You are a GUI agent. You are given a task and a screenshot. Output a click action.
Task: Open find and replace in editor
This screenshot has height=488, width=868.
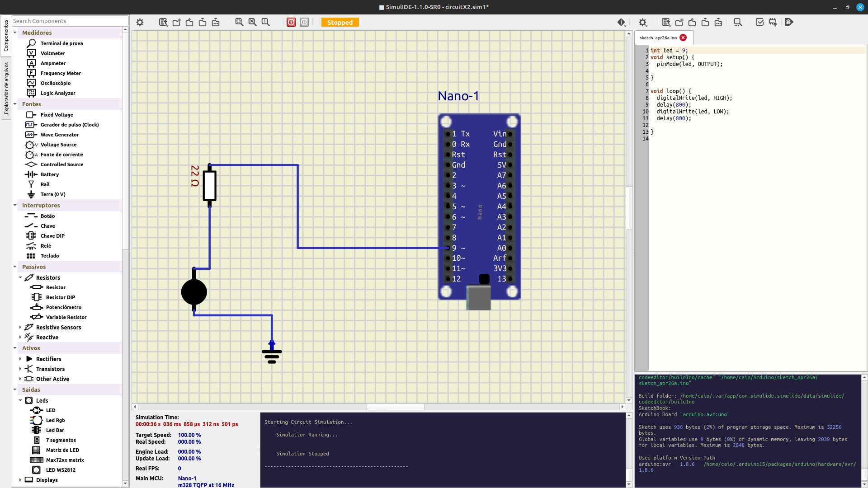click(738, 22)
